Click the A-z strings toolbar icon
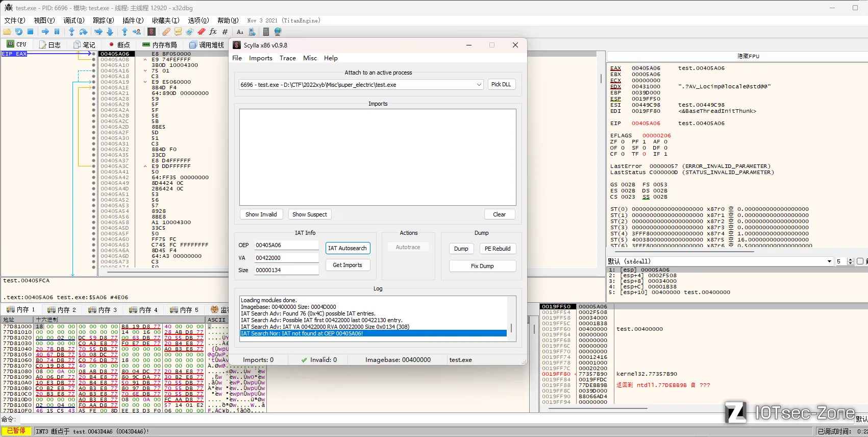 click(x=240, y=32)
